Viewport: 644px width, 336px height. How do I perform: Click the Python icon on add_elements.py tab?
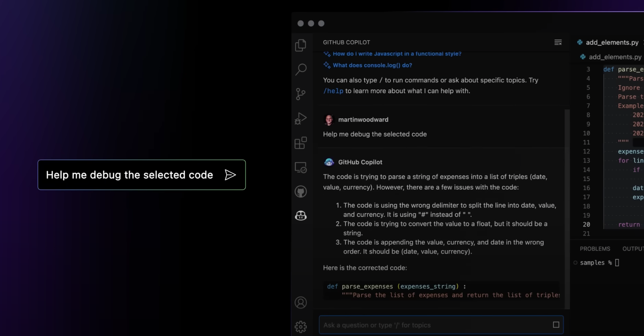coord(580,42)
